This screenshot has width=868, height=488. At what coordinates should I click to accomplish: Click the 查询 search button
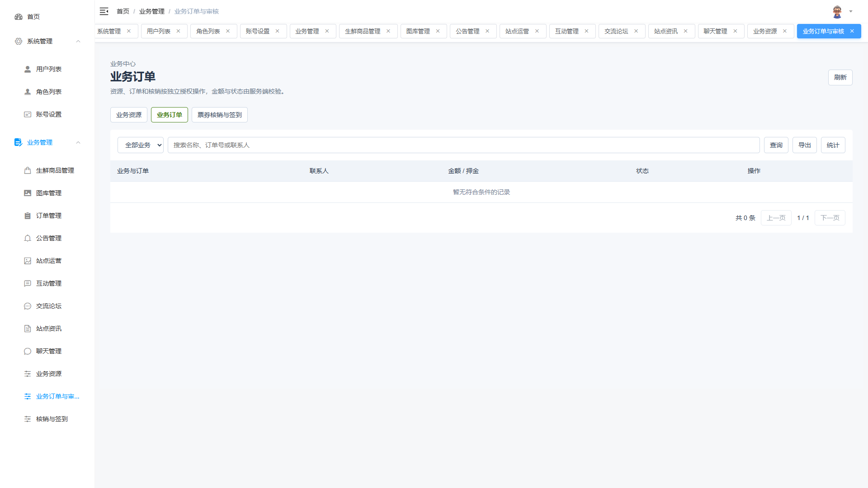pos(776,145)
